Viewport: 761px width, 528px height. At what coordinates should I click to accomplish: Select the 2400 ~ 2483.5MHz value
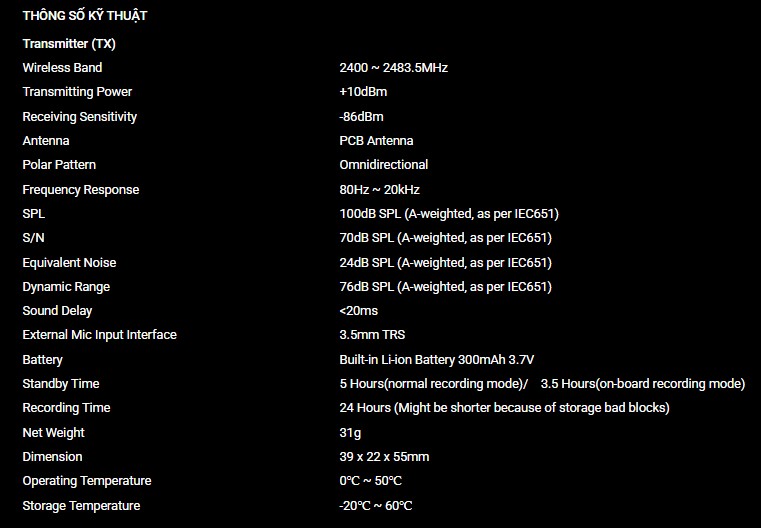click(x=394, y=67)
